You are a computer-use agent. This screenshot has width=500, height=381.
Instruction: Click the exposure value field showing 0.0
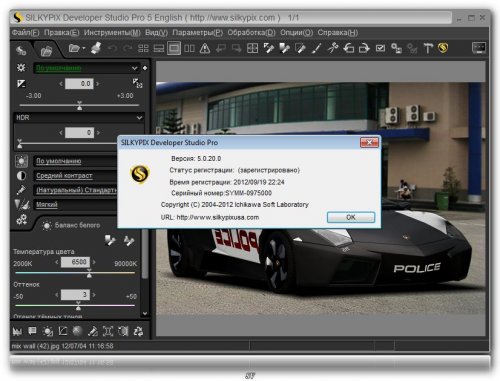[79, 84]
